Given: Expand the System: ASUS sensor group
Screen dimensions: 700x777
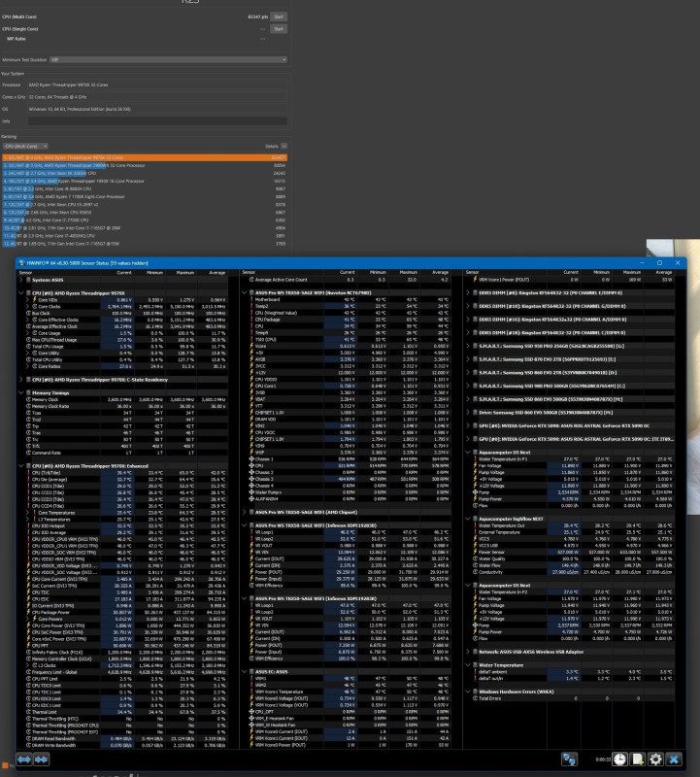Looking at the screenshot, I should click(x=21, y=280).
